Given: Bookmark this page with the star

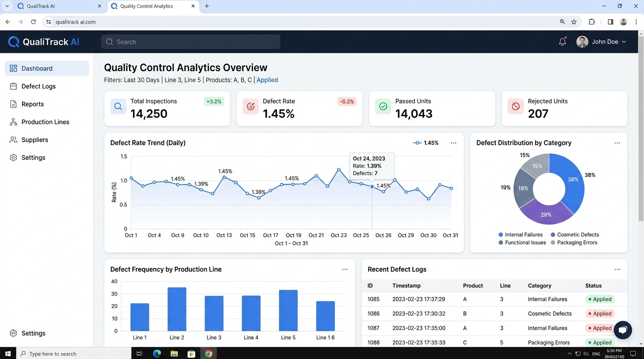Looking at the screenshot, I should [x=574, y=22].
